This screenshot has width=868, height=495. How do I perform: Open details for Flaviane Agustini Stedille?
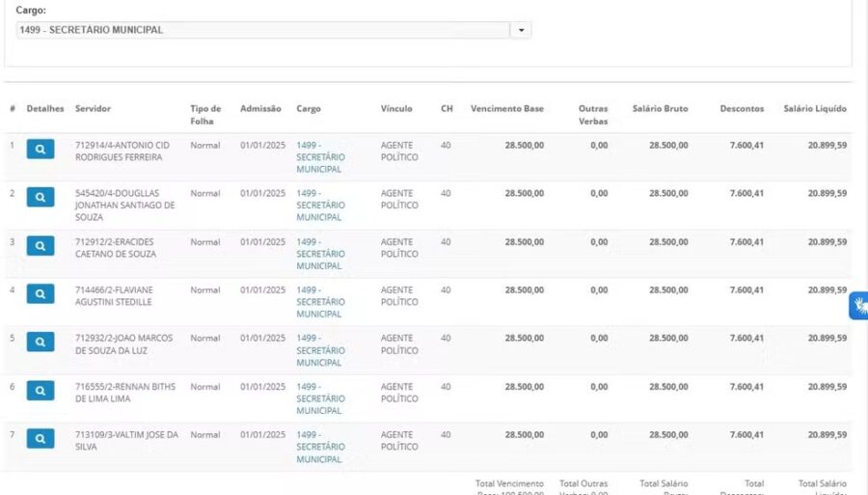[x=40, y=294]
